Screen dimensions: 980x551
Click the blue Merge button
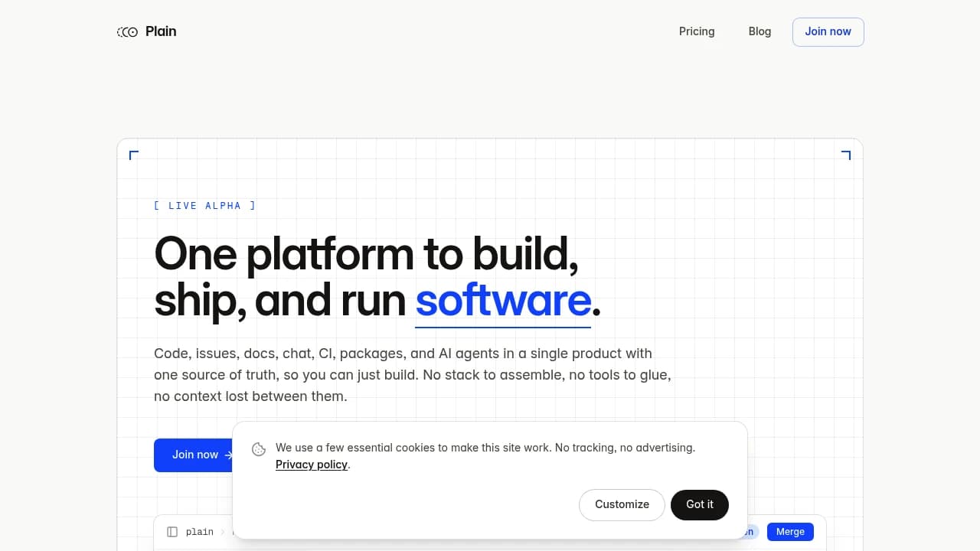pos(790,532)
